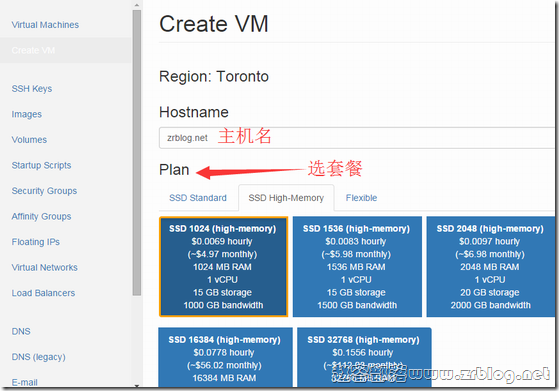Click the Hostname input field
The image size is (559, 391).
click(x=357, y=138)
